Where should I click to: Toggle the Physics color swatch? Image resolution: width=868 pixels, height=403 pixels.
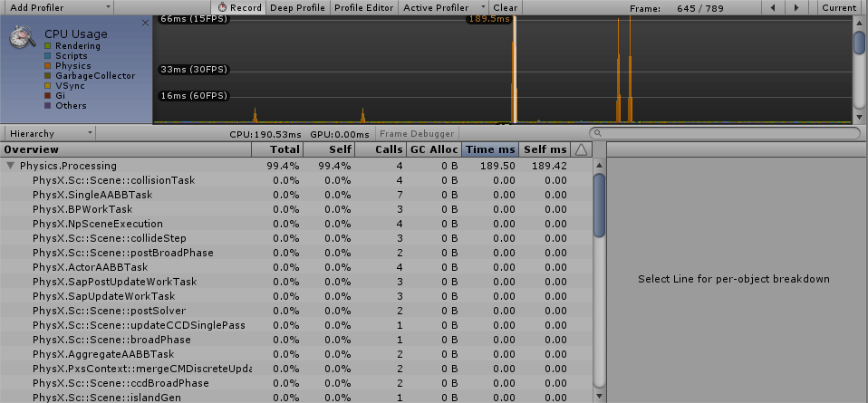coord(48,66)
